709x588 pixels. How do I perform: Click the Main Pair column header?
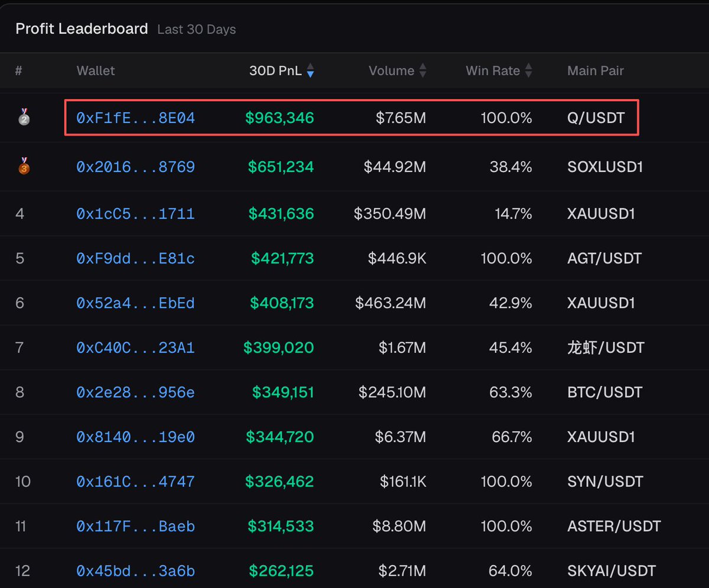(596, 71)
